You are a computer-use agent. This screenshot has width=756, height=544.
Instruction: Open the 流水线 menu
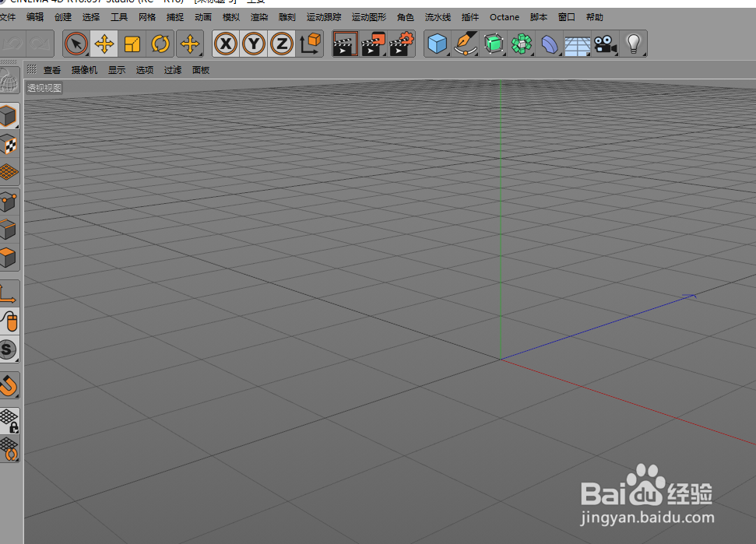pos(438,17)
